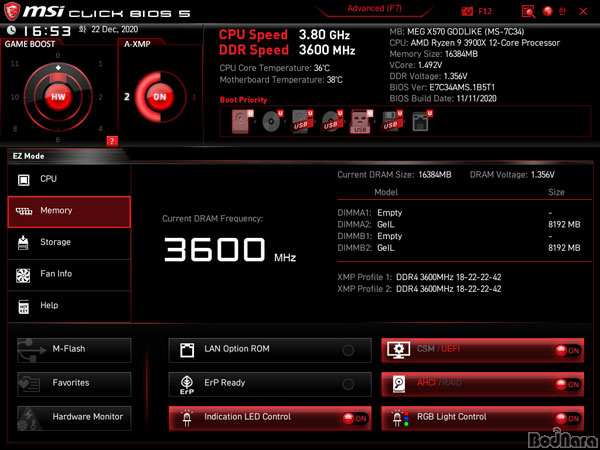Click the Current DRAM Size 16384MB value

(435, 175)
